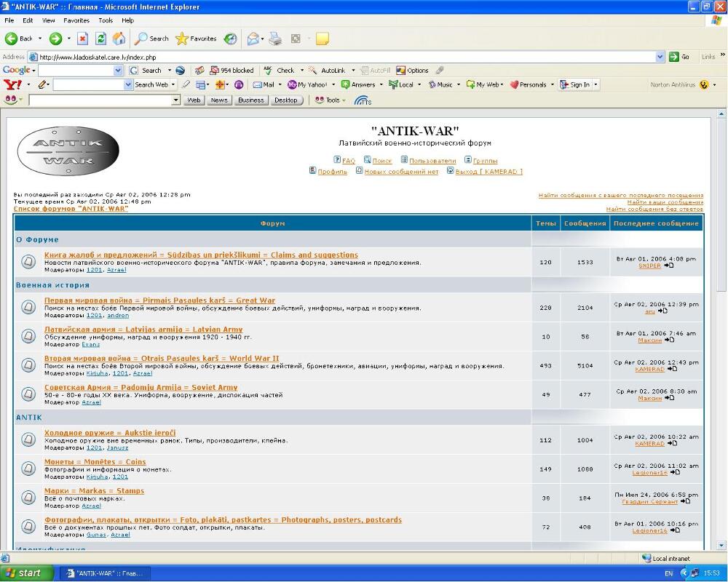Click the Print icon
The height and width of the screenshot is (582, 728).
point(275,39)
